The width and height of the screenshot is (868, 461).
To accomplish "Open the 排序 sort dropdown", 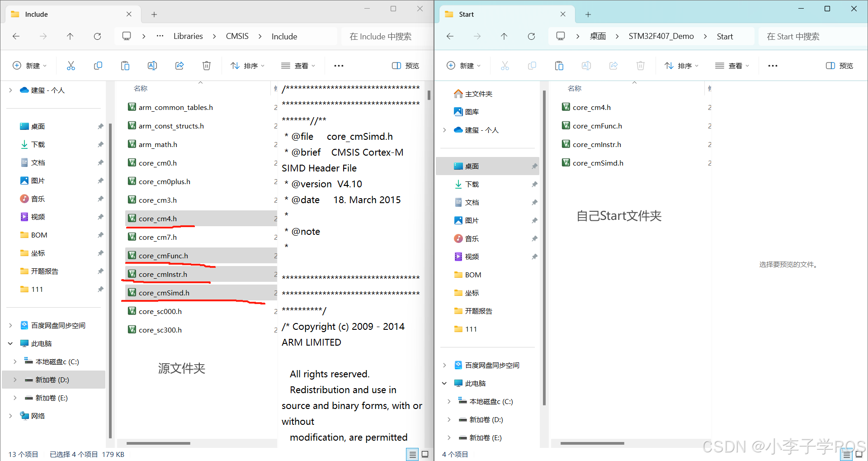I will click(x=247, y=66).
